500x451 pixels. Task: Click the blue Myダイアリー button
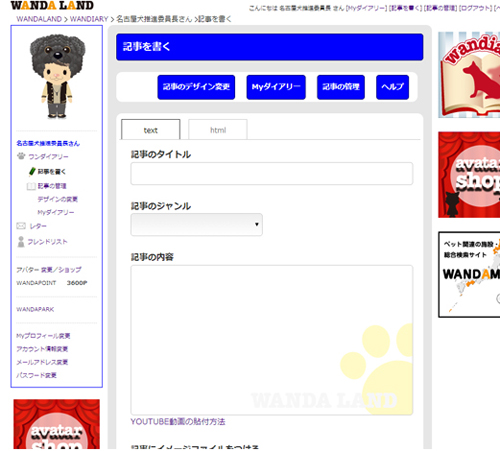coord(276,87)
